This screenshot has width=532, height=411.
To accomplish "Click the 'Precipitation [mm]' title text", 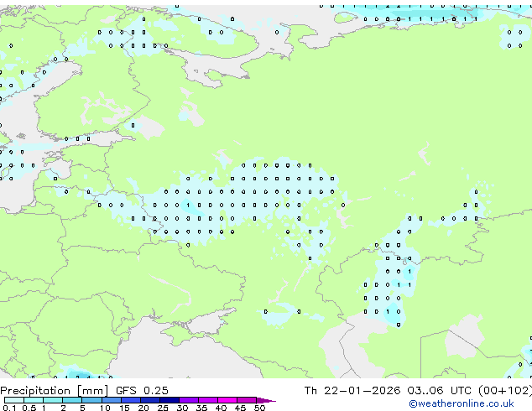I will [54, 391].
